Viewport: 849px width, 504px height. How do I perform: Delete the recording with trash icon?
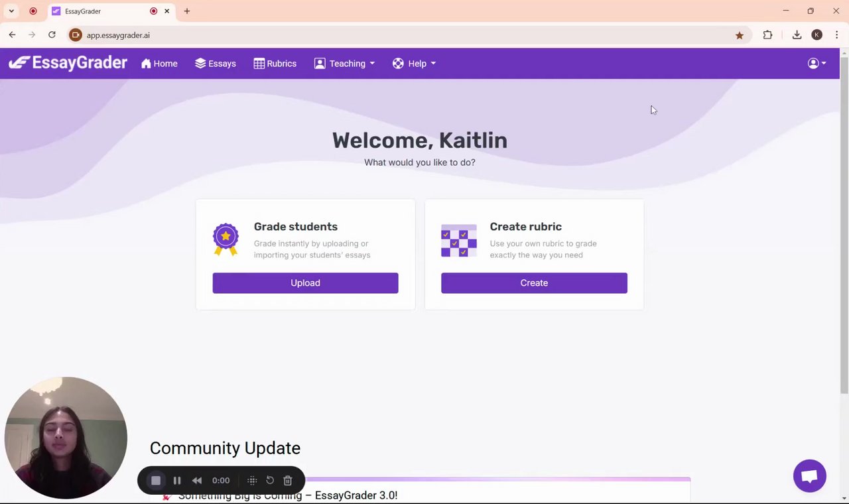click(x=288, y=481)
